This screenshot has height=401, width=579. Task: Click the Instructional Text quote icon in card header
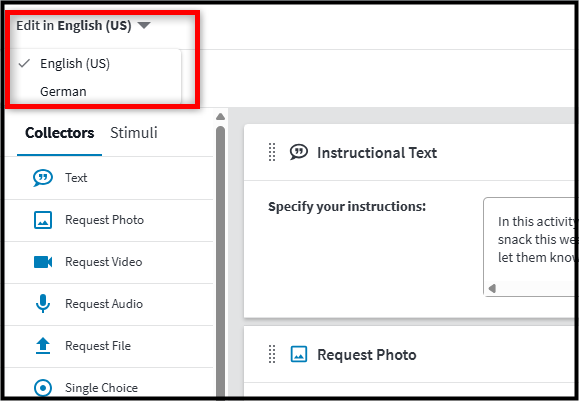point(298,152)
